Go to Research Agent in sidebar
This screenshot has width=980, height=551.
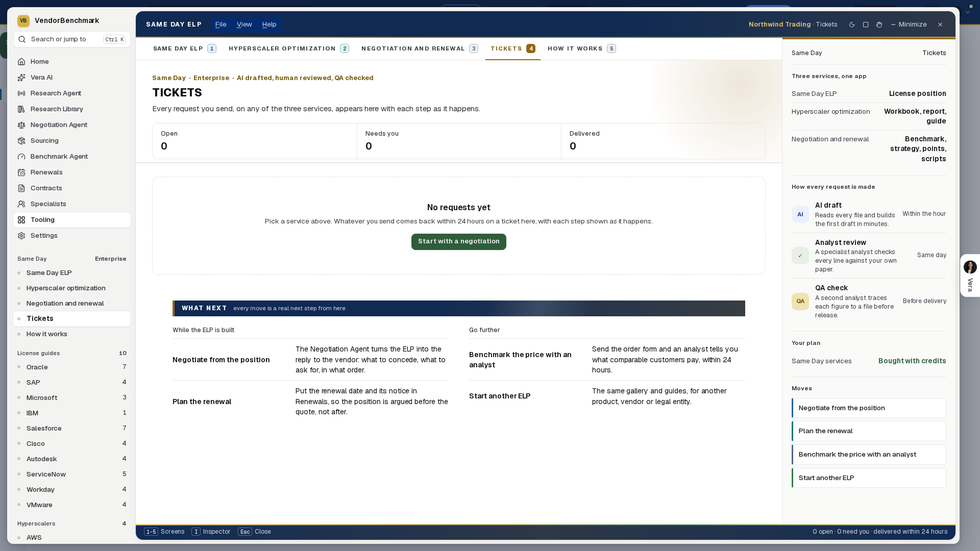coord(71,93)
